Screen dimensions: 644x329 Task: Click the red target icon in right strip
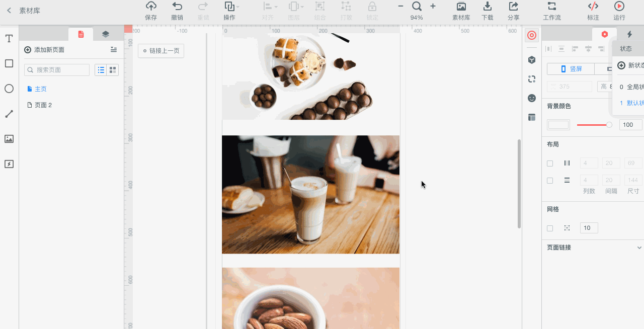(x=532, y=35)
